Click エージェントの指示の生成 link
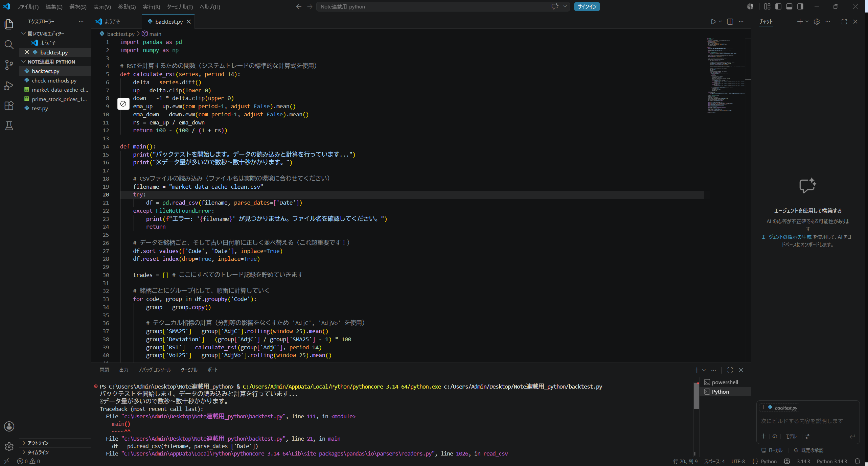 (x=786, y=237)
